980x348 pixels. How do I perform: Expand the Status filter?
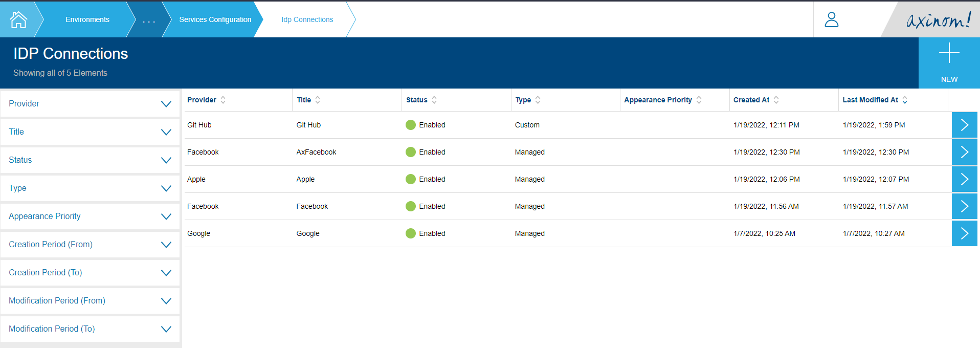pos(90,160)
